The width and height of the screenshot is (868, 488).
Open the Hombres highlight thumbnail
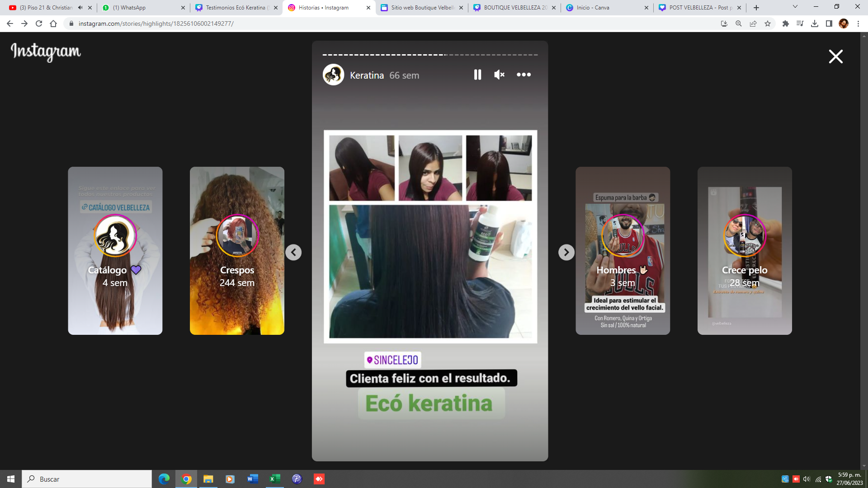(x=623, y=251)
